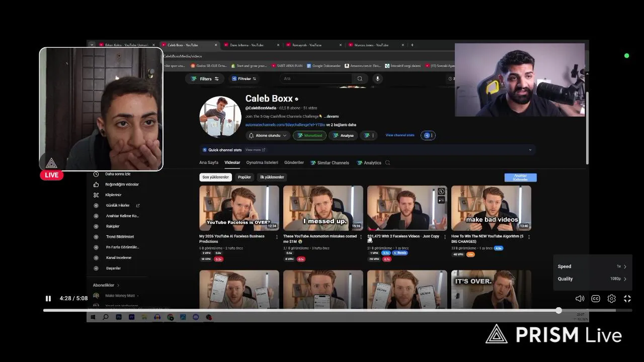Mute the player volume speaker icon

pyautogui.click(x=580, y=299)
